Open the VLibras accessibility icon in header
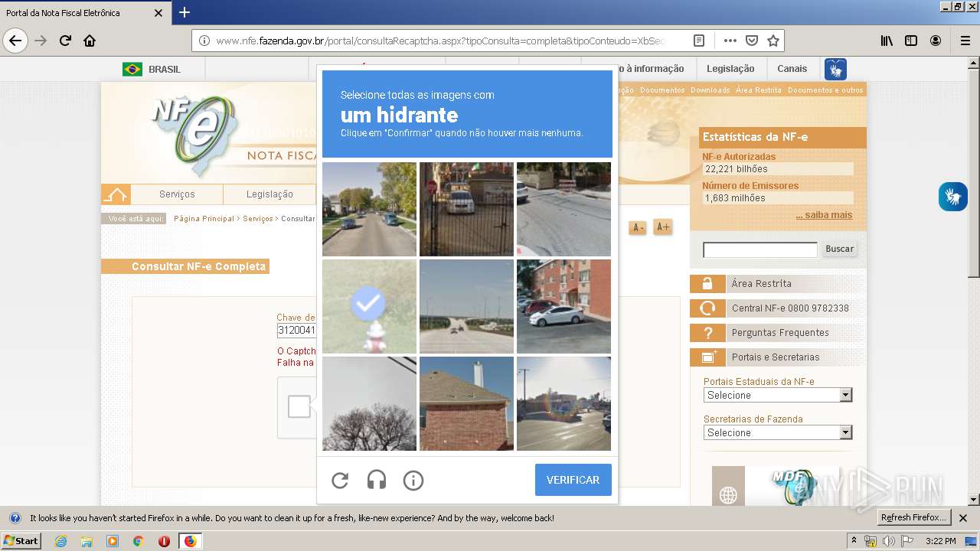The image size is (980, 551). [835, 69]
